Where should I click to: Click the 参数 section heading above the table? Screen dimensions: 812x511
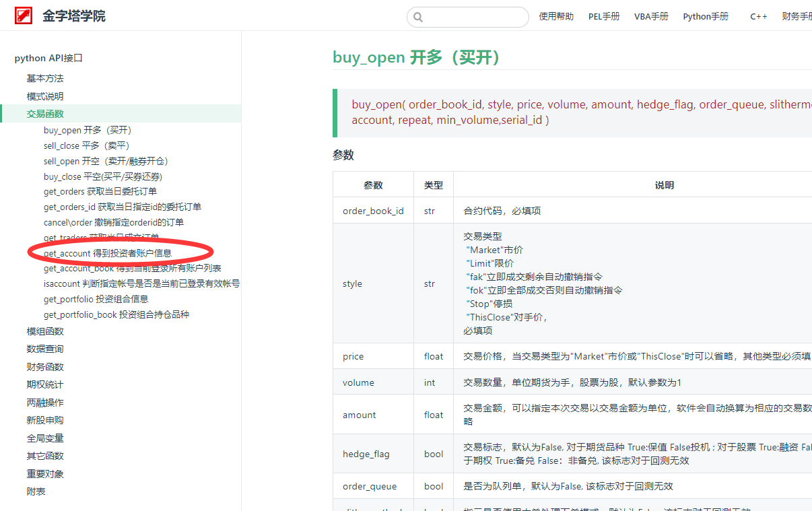click(x=343, y=155)
